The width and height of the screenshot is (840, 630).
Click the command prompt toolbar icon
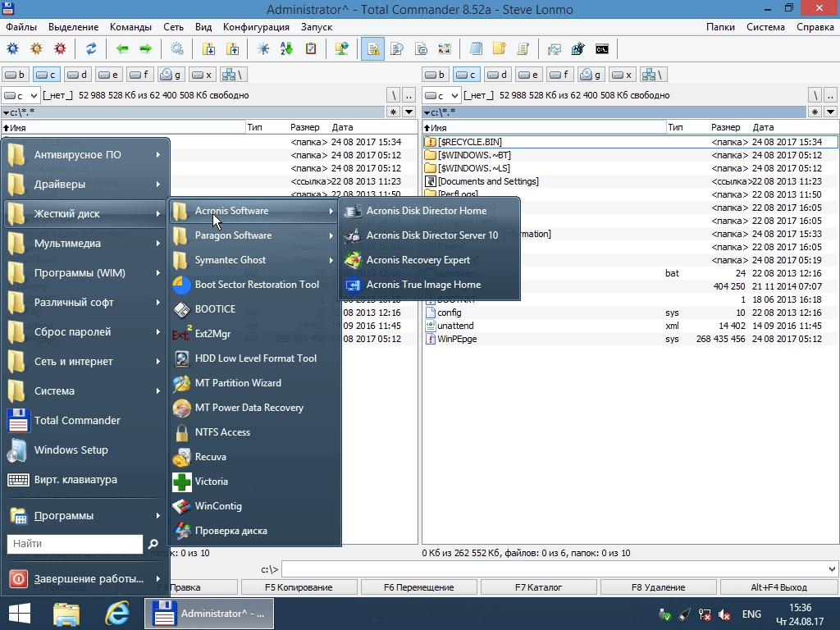point(601,49)
